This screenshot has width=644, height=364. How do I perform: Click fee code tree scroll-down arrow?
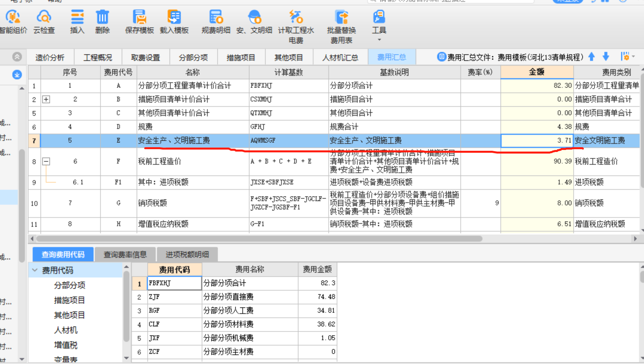pyautogui.click(x=126, y=358)
